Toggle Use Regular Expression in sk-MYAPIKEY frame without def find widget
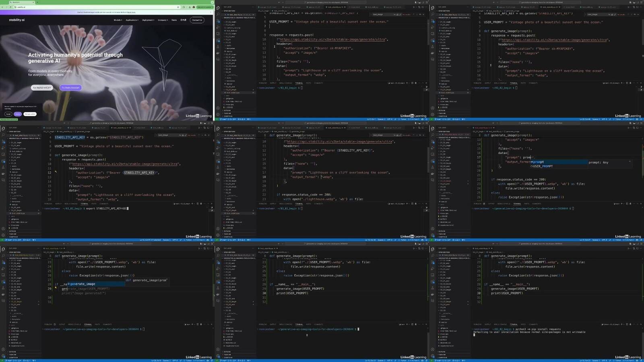 click(400, 14)
